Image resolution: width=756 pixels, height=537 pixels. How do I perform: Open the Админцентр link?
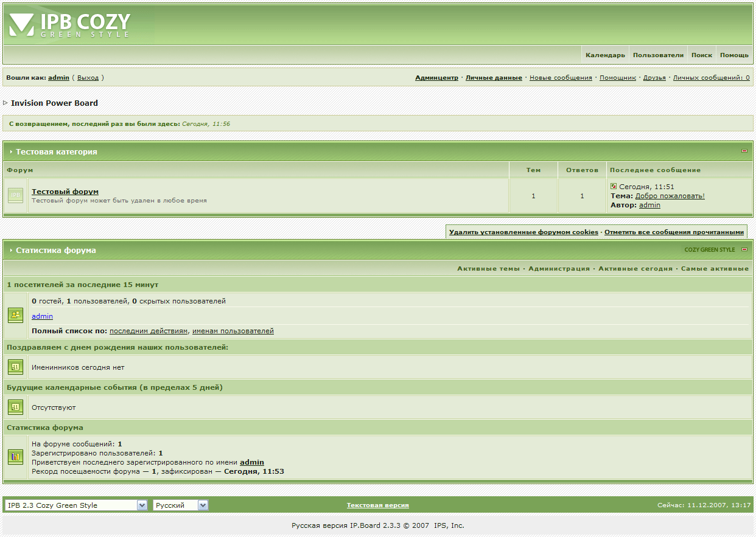click(x=436, y=78)
